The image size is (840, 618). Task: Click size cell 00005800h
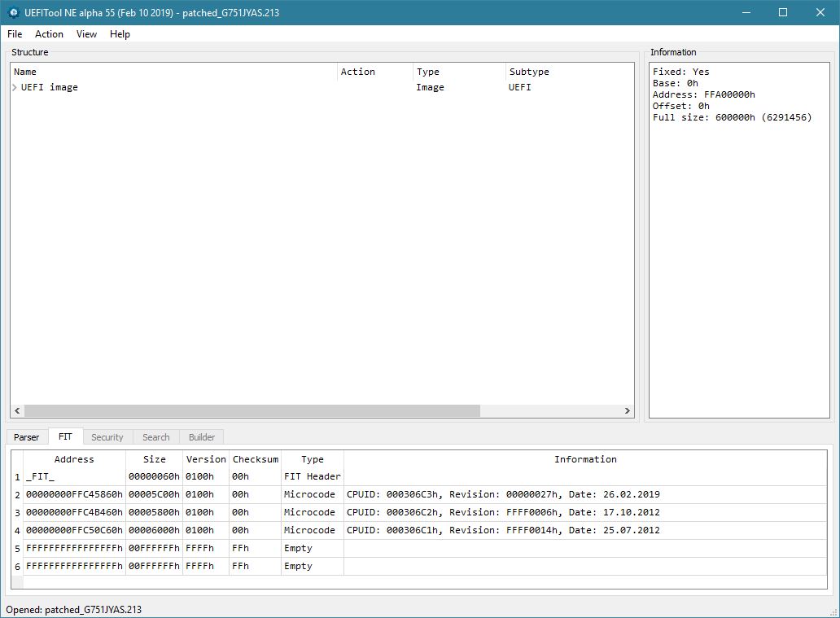coord(155,512)
